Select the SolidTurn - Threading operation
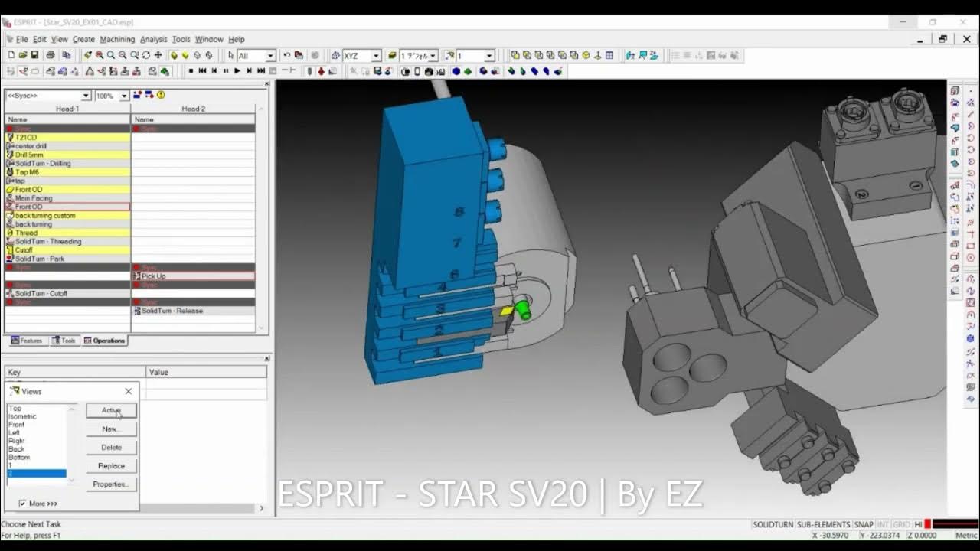Viewport: 980px width, 551px height. coord(67,241)
